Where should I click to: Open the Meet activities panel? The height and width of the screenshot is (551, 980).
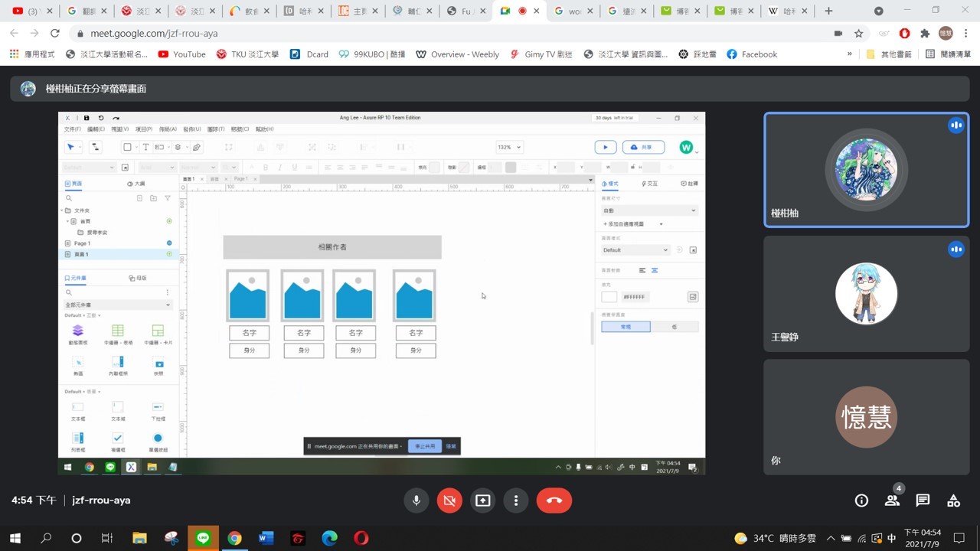point(953,500)
